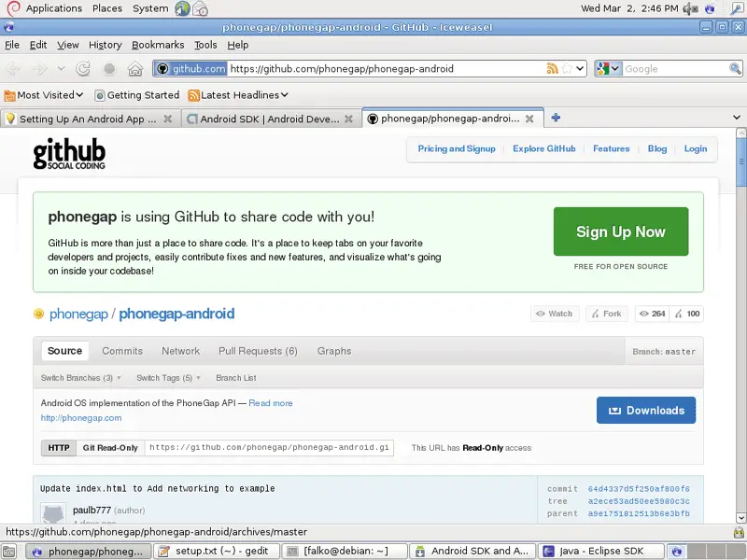
Task: Open the Graphs tab
Action: point(334,351)
